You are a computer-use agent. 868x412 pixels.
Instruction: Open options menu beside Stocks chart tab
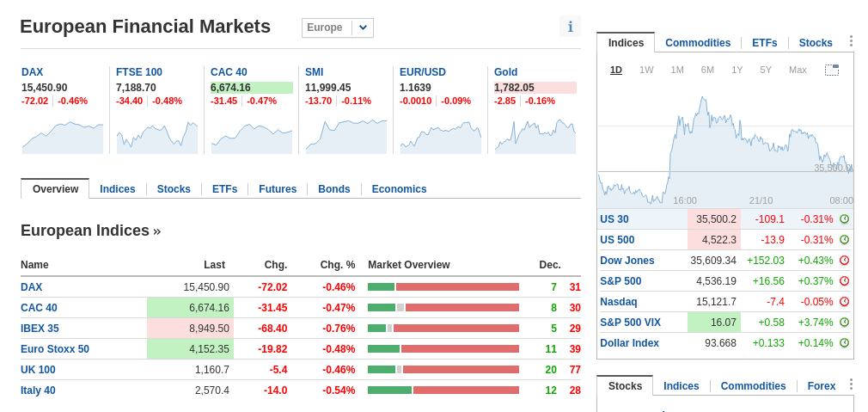click(x=851, y=42)
